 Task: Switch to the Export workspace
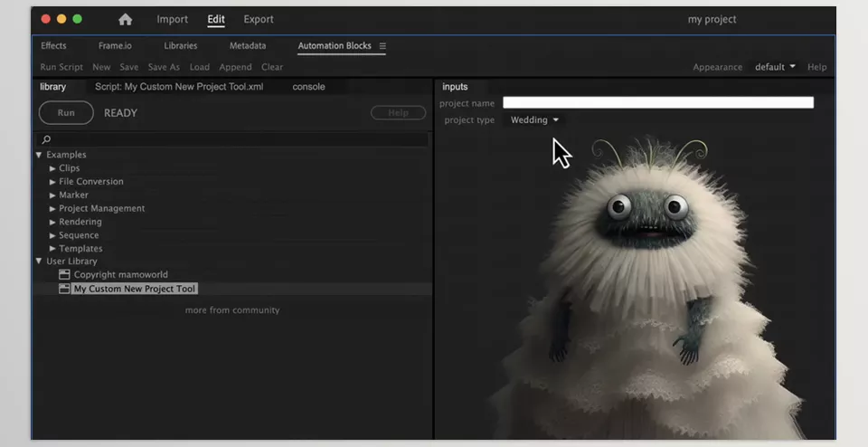(259, 20)
